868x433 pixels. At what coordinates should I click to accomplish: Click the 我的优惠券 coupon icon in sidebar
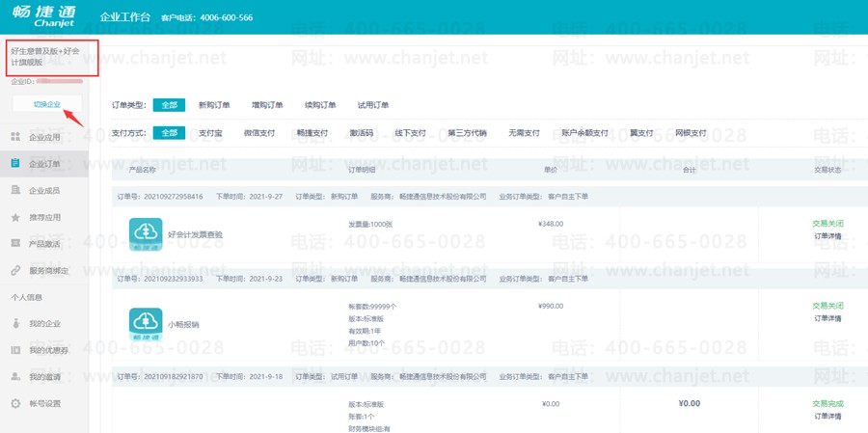tap(16, 350)
